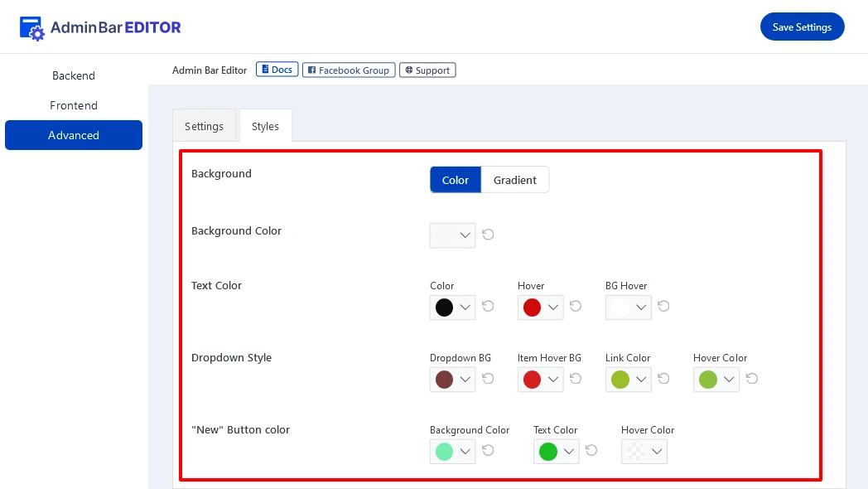Click the black Text Color swatch
The height and width of the screenshot is (489, 868).
[x=446, y=307]
